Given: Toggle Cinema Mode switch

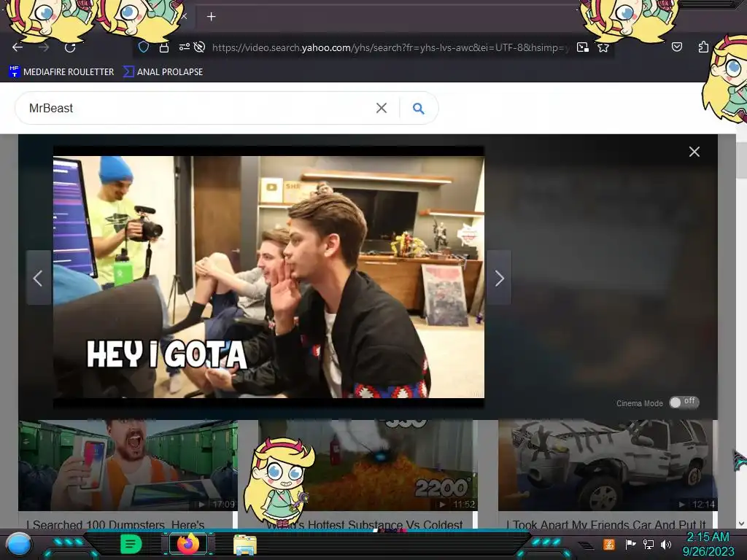Looking at the screenshot, I should [684, 402].
